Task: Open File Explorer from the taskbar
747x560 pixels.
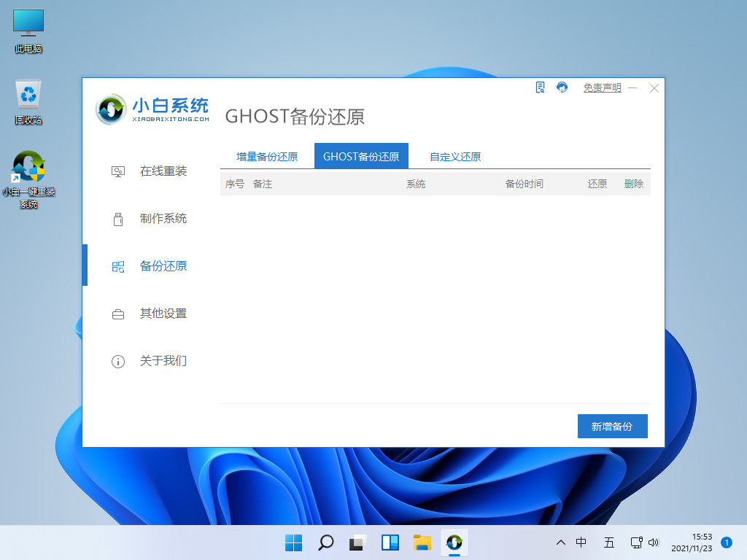Action: tap(422, 542)
